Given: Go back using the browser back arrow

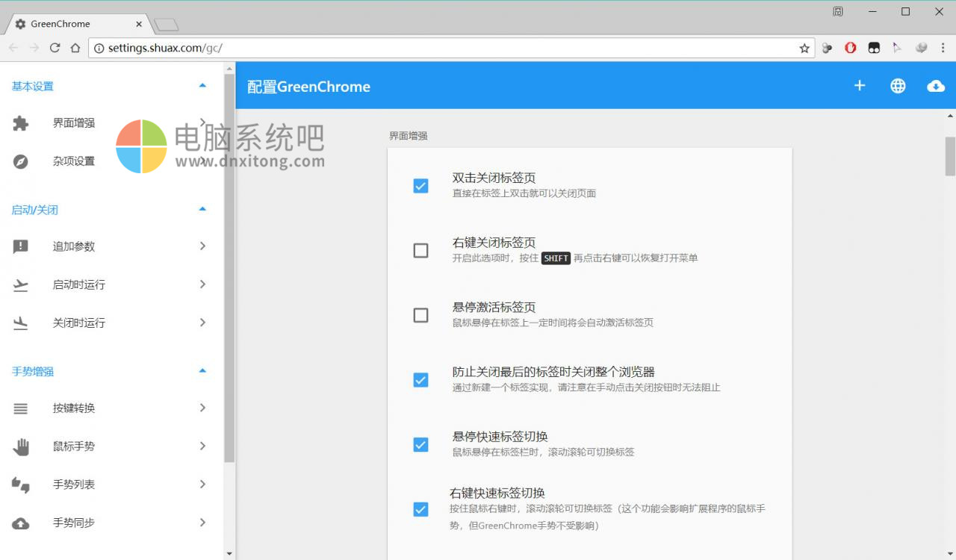Looking at the screenshot, I should coord(13,48).
